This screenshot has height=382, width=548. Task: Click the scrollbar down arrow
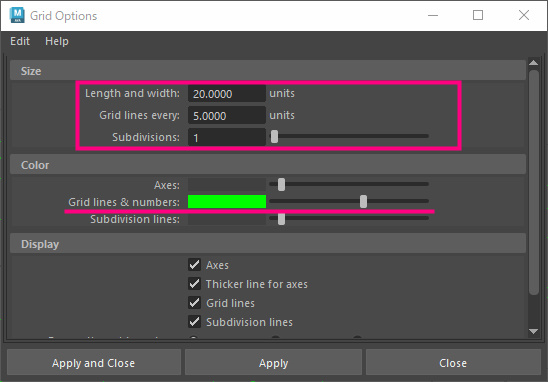533,331
